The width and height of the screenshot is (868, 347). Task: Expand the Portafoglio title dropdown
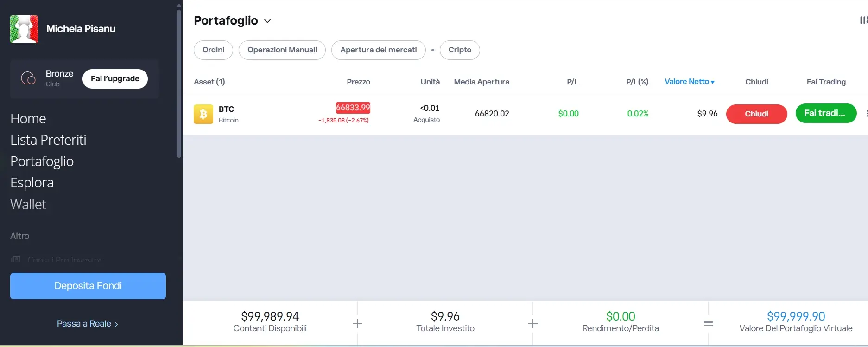tap(267, 21)
